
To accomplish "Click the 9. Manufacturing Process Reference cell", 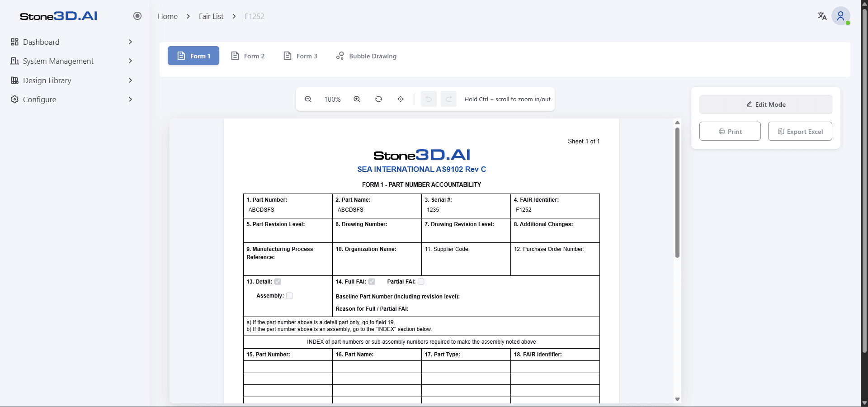I will 288,259.
